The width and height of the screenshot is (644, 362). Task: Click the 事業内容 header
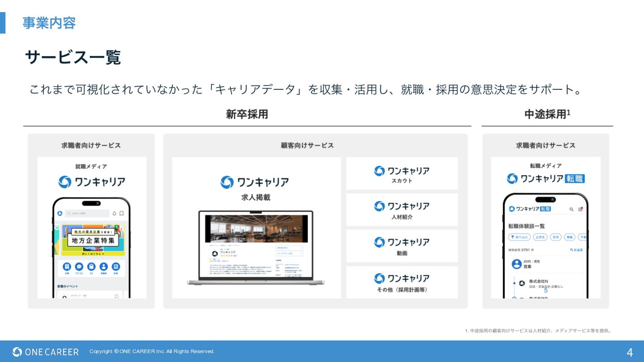click(x=49, y=23)
